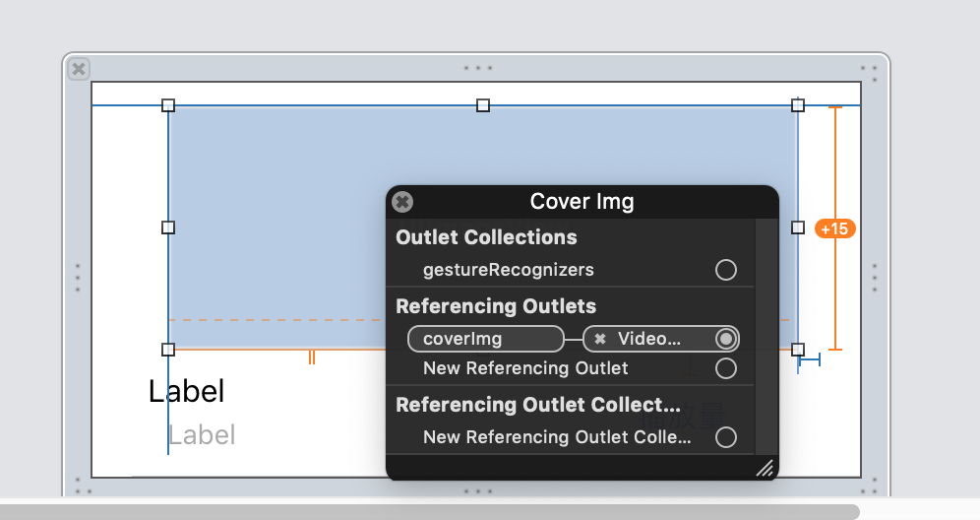Screen dimensions: 980x520
Task: Click the New Referencing Outlet Collection circle
Action: click(725, 436)
